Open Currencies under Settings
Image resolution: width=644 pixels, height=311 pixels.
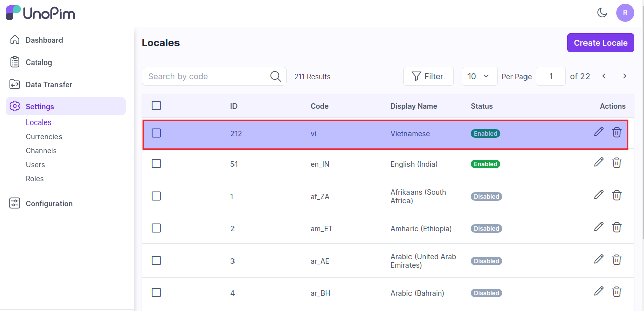click(44, 137)
